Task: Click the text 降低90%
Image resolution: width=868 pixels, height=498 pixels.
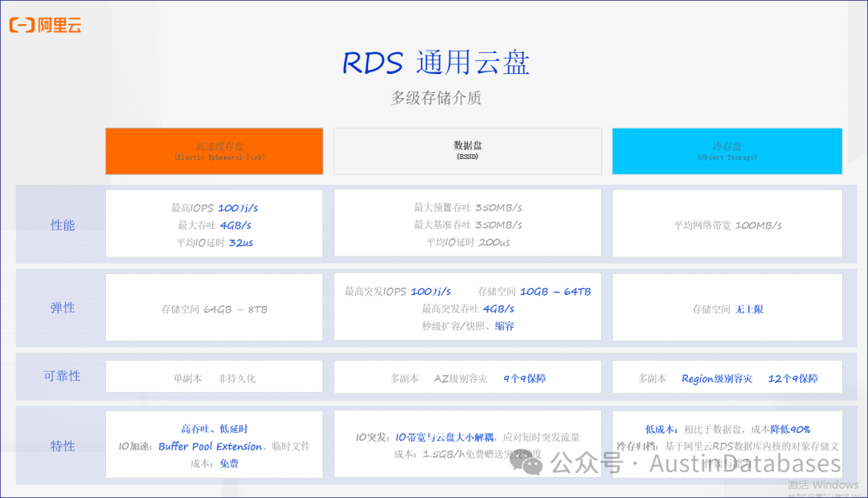Action: tap(790, 429)
